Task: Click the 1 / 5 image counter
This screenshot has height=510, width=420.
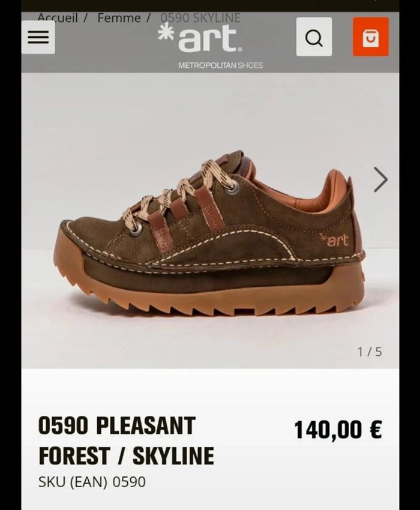Action: [x=370, y=352]
